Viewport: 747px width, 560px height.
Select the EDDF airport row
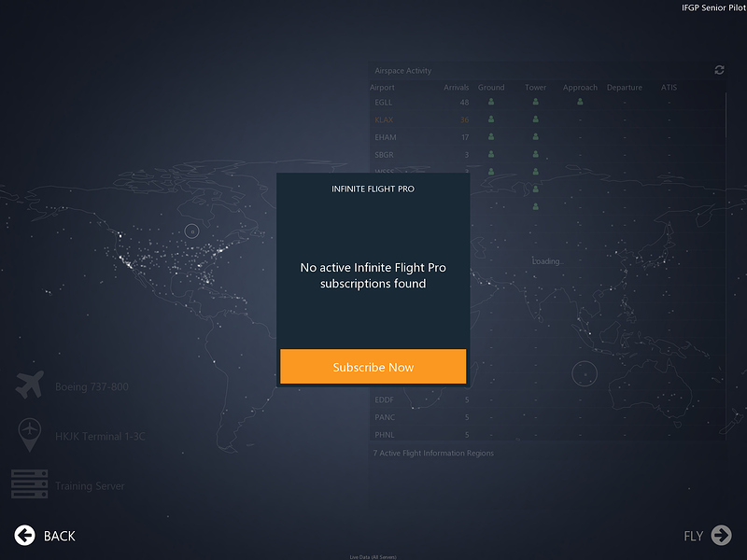coord(547,400)
